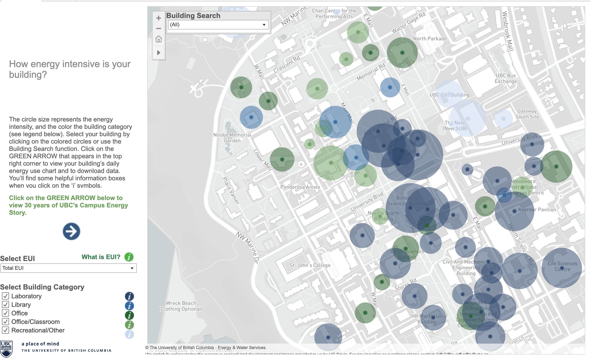Select the pale circle at The Nest
Screen dimensions: 590x364
(468, 118)
